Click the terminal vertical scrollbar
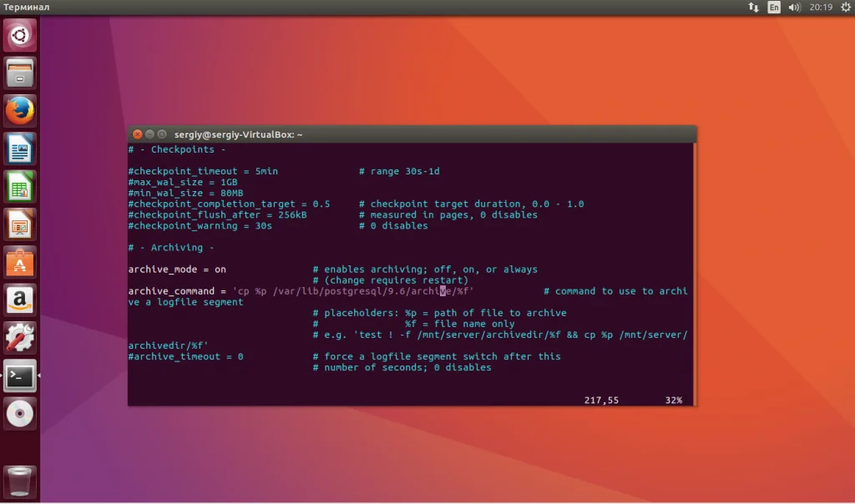This screenshot has height=504, width=855. pyautogui.click(x=695, y=274)
